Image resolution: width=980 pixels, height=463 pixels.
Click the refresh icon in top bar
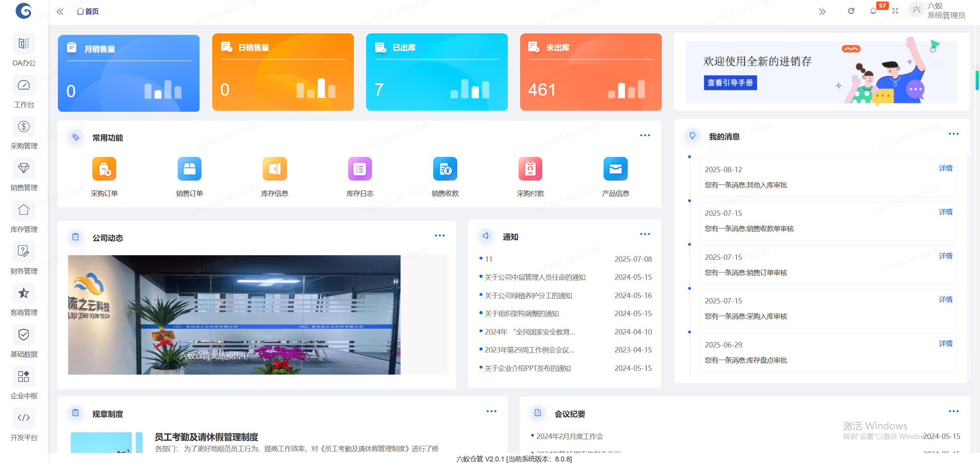tap(851, 11)
